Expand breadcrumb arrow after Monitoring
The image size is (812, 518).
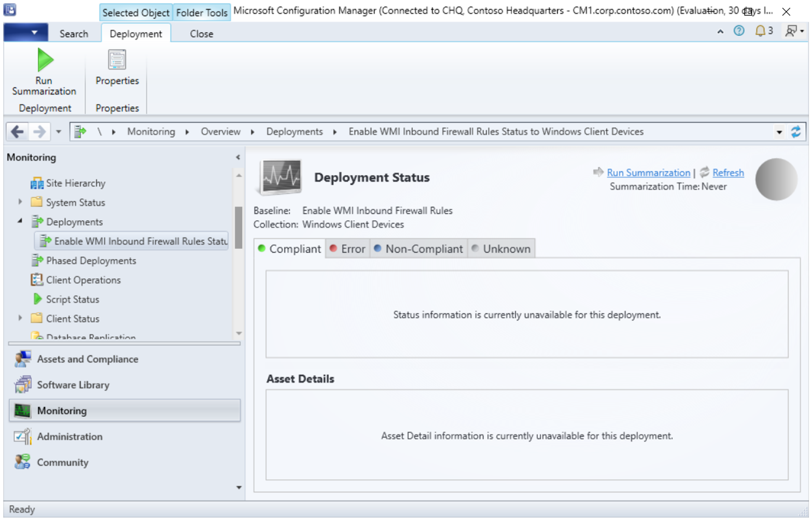(187, 132)
